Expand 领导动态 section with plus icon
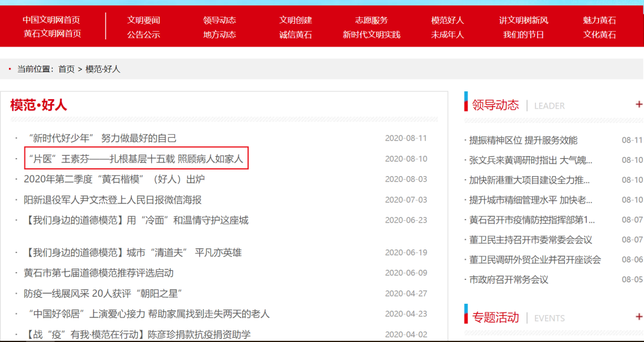The height and width of the screenshot is (342, 644). pyautogui.click(x=639, y=105)
